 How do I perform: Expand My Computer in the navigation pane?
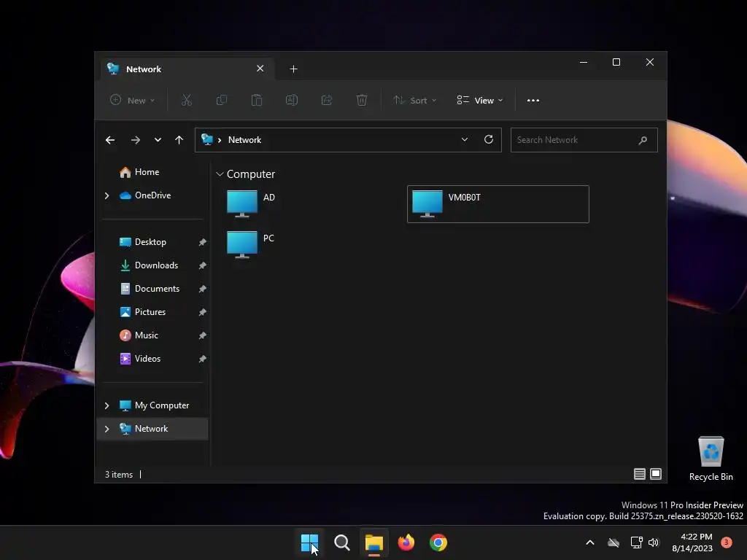coord(107,405)
